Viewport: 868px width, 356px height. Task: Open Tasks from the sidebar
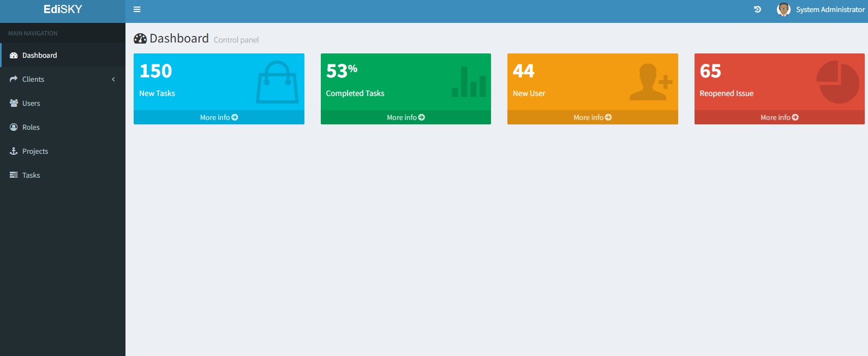[31, 175]
